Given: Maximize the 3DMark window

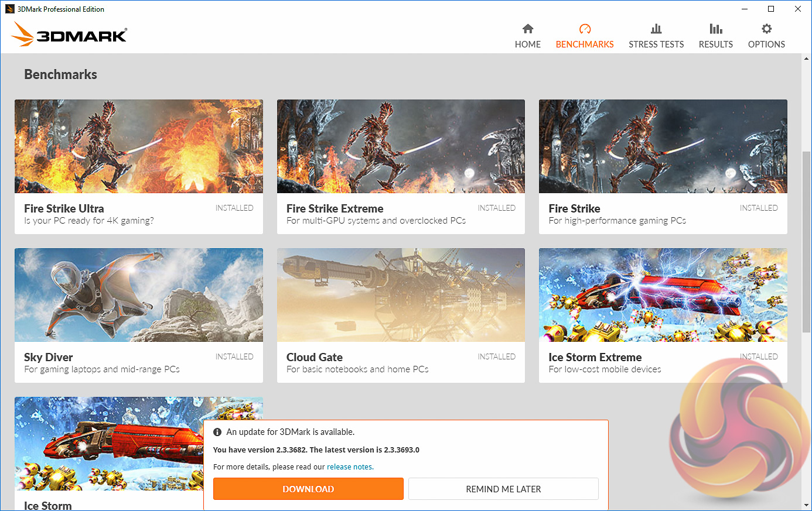Looking at the screenshot, I should 771,9.
